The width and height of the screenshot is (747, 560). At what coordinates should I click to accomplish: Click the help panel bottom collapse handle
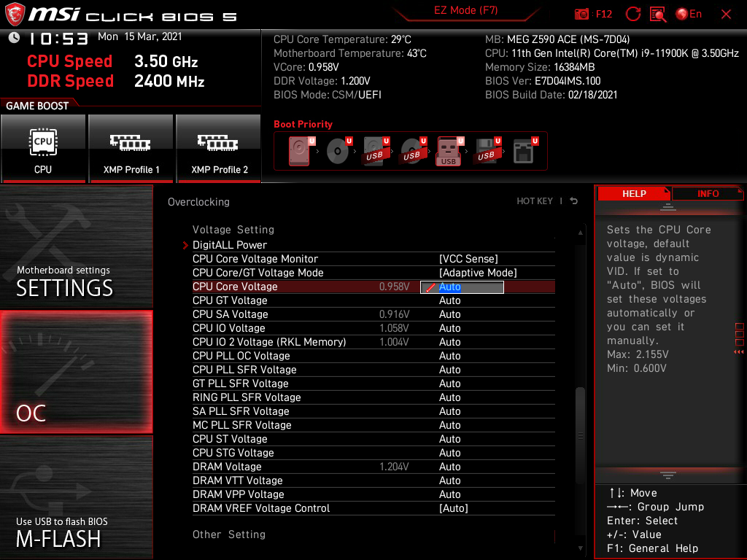point(668,475)
